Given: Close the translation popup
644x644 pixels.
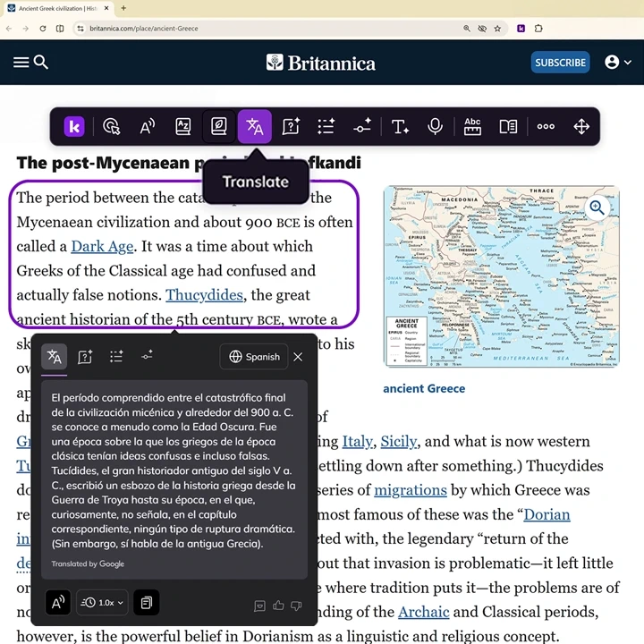Looking at the screenshot, I should tap(298, 357).
